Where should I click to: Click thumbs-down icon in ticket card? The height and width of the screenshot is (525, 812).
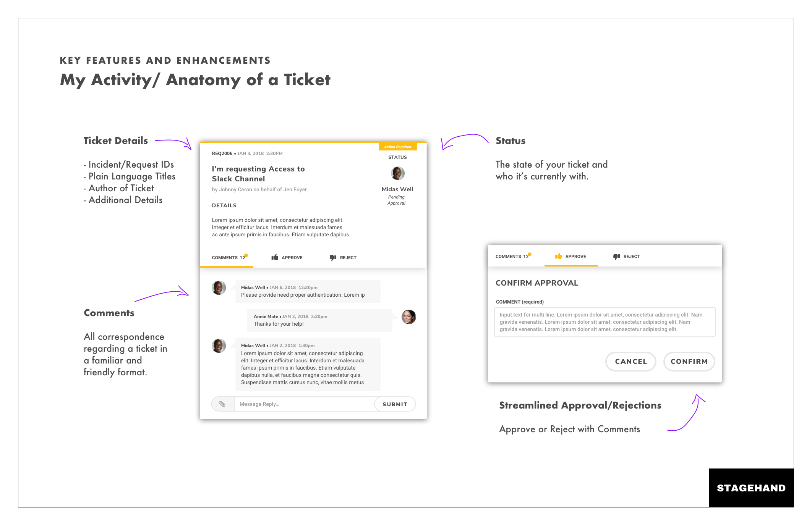[x=333, y=258]
